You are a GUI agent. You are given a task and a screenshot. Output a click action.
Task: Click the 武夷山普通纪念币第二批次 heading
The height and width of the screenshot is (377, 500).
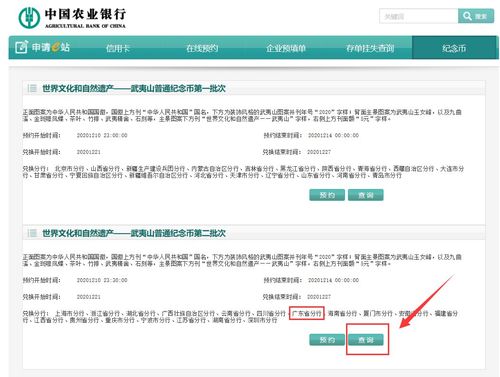tap(134, 233)
